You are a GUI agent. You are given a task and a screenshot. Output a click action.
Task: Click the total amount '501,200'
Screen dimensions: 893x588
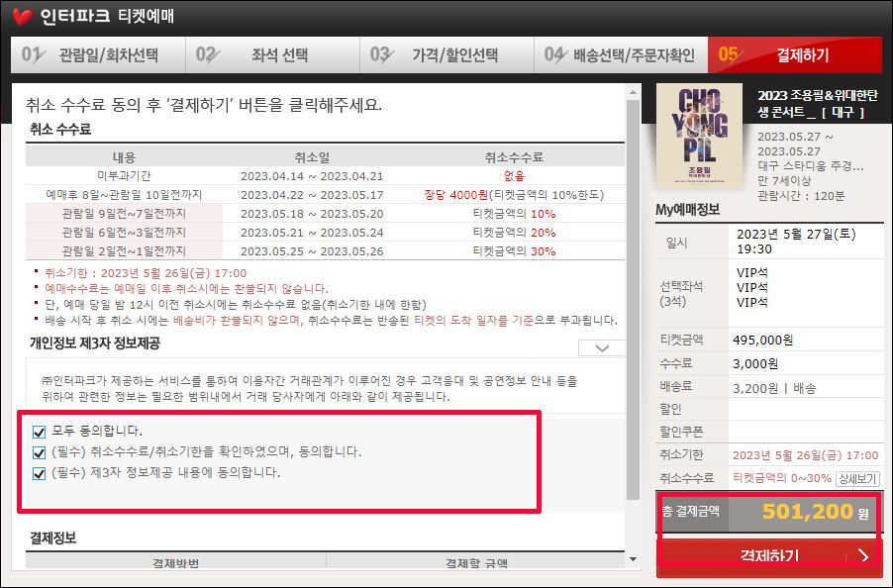tap(808, 512)
